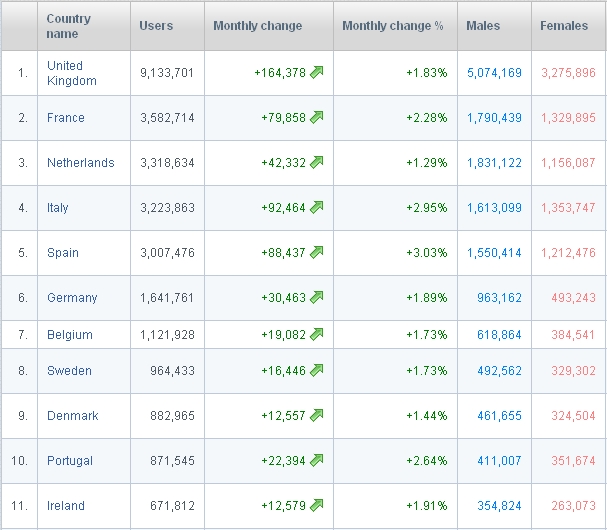Click the green trend arrow next to +79,858

pyautogui.click(x=317, y=118)
